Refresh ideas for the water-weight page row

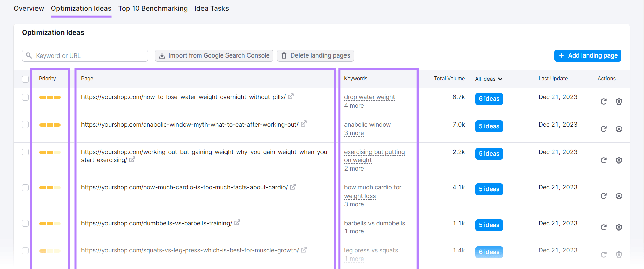tap(603, 102)
